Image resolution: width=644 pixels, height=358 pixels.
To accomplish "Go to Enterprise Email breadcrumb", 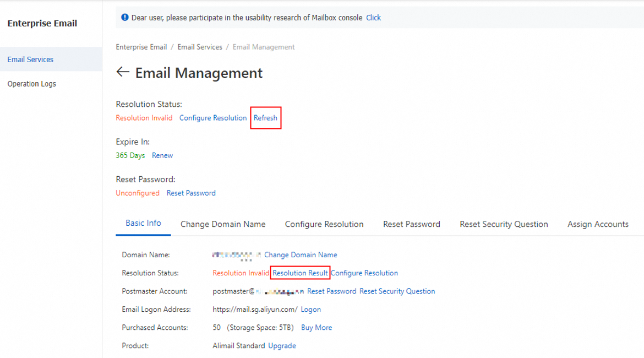I will (141, 47).
